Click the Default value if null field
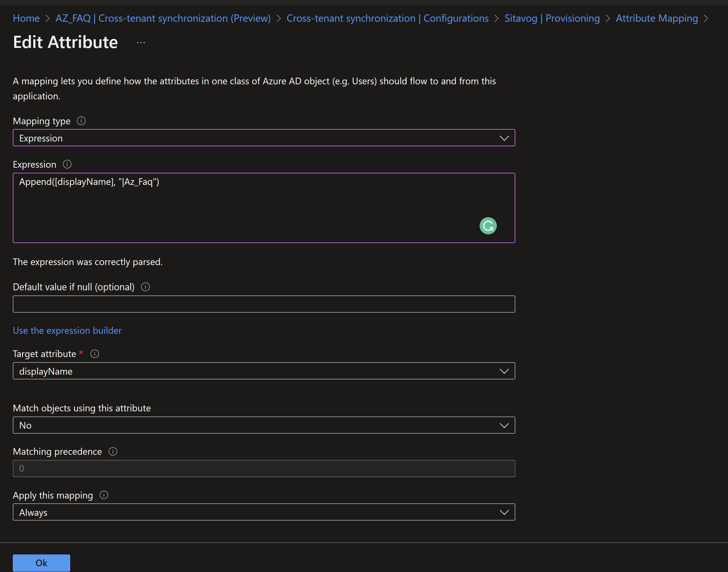The height and width of the screenshot is (572, 728). tap(264, 304)
